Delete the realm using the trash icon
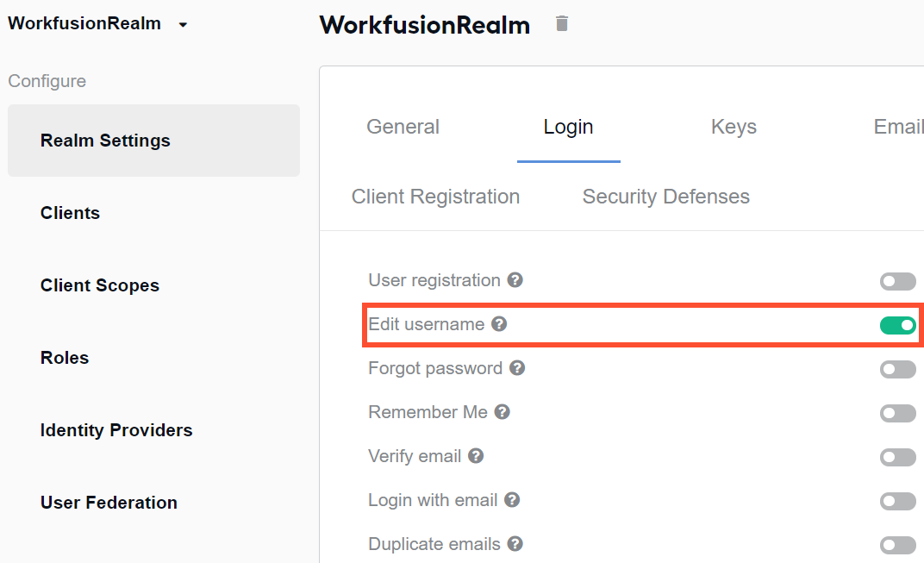 click(562, 23)
